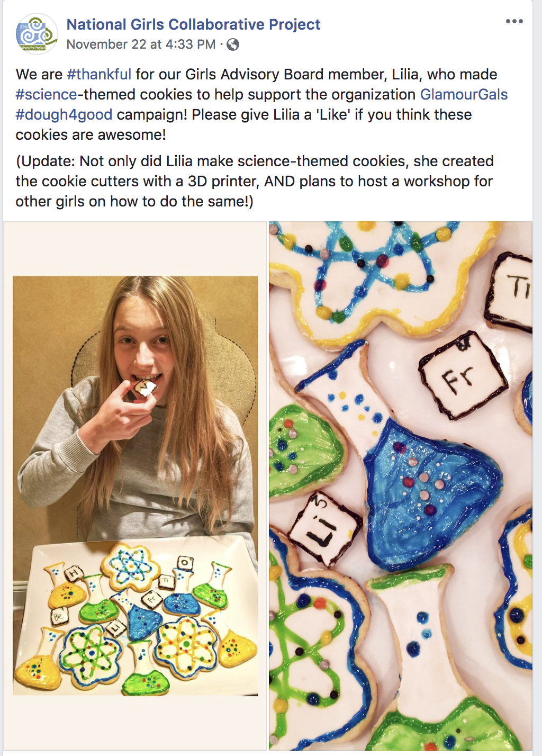The height and width of the screenshot is (756, 542).
Task: Open the three-dot post options menu
Action: (514, 22)
